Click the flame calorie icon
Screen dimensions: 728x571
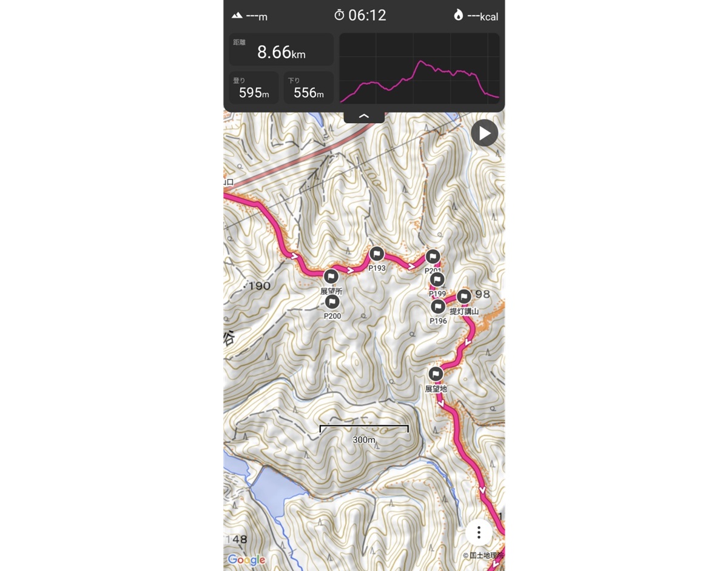point(458,15)
